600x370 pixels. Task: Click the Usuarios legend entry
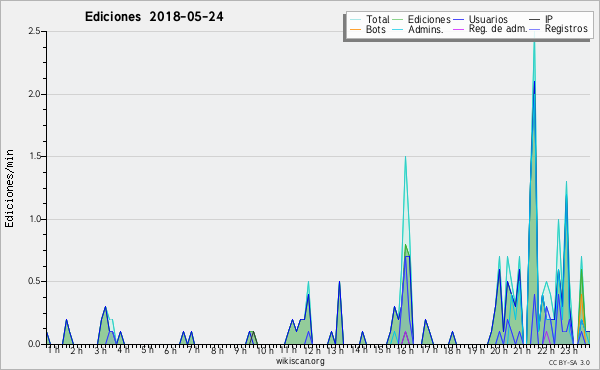click(x=481, y=19)
